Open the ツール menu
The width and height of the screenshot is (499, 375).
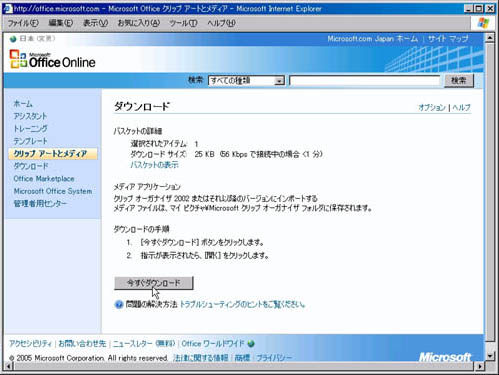point(183,23)
